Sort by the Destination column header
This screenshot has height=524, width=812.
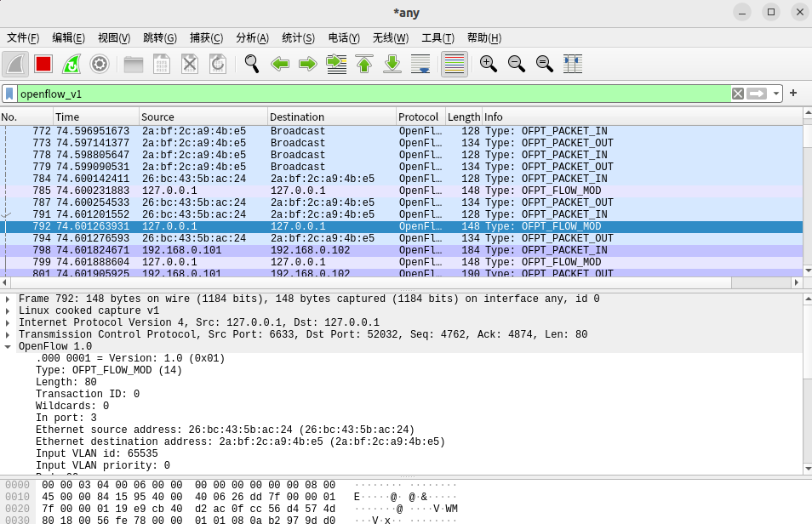pyautogui.click(x=331, y=117)
